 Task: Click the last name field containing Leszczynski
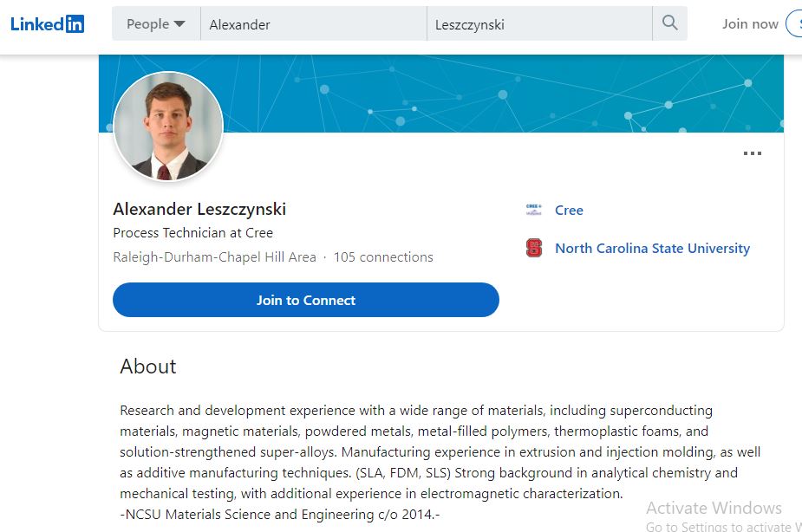[x=539, y=23]
